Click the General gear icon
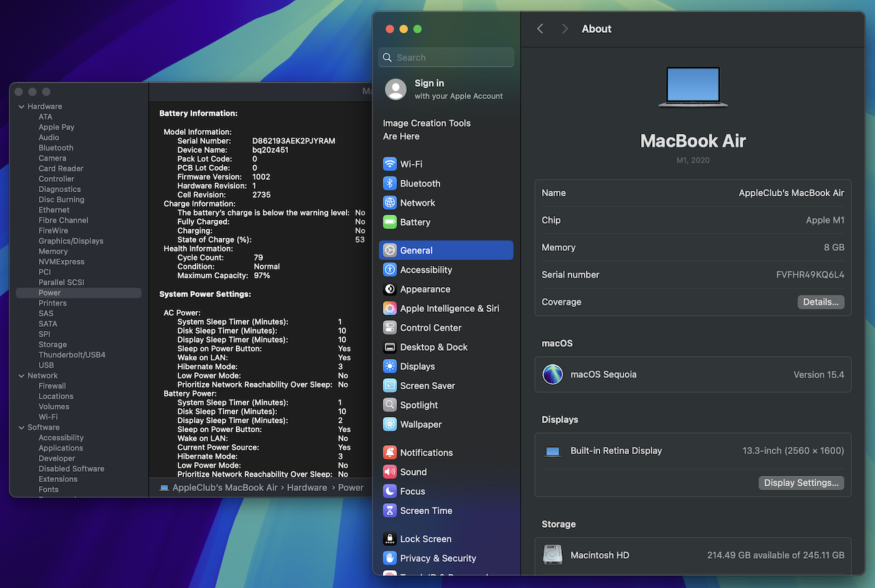 coord(390,250)
